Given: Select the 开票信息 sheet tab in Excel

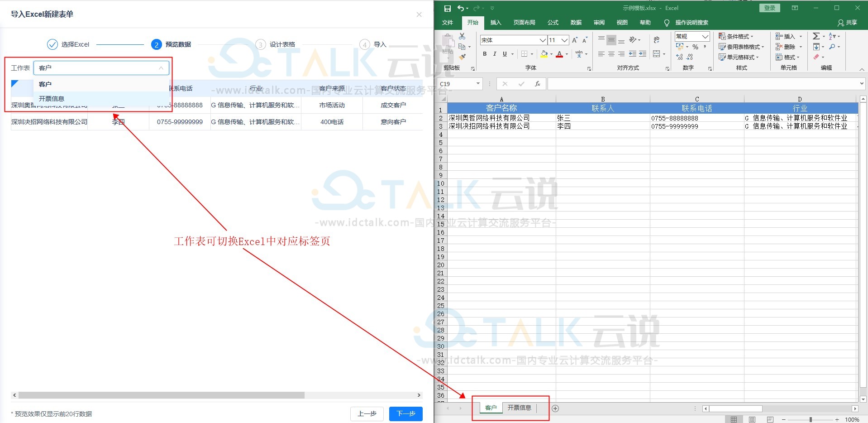Looking at the screenshot, I should (519, 408).
